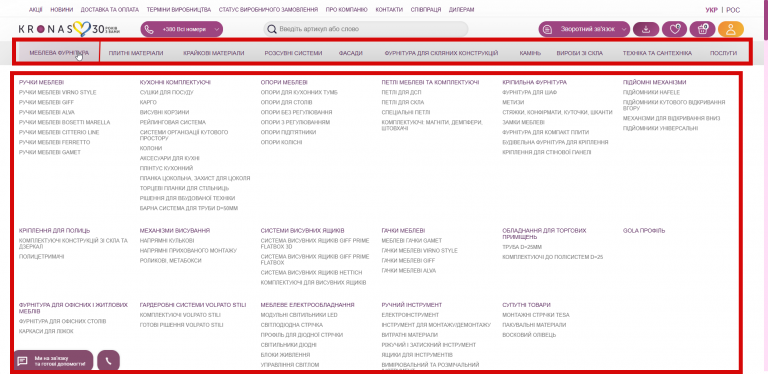Open the 'Петлі для скла' link

(403, 102)
